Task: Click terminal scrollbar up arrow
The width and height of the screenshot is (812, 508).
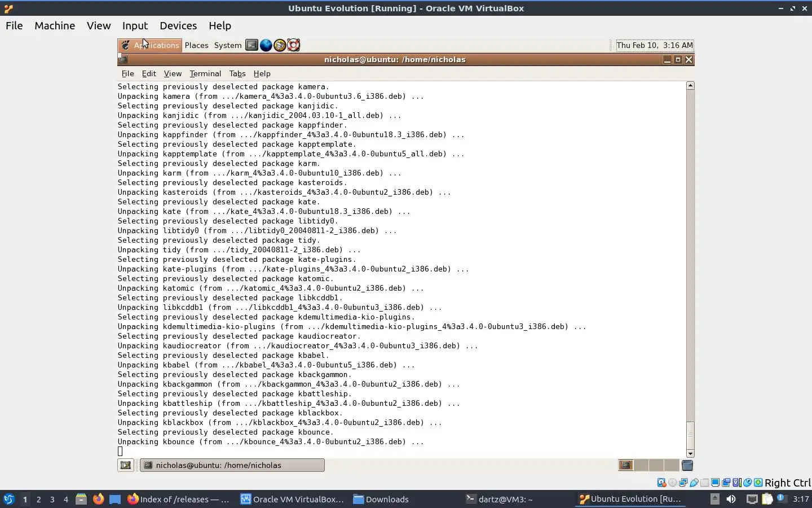Action: [x=690, y=85]
